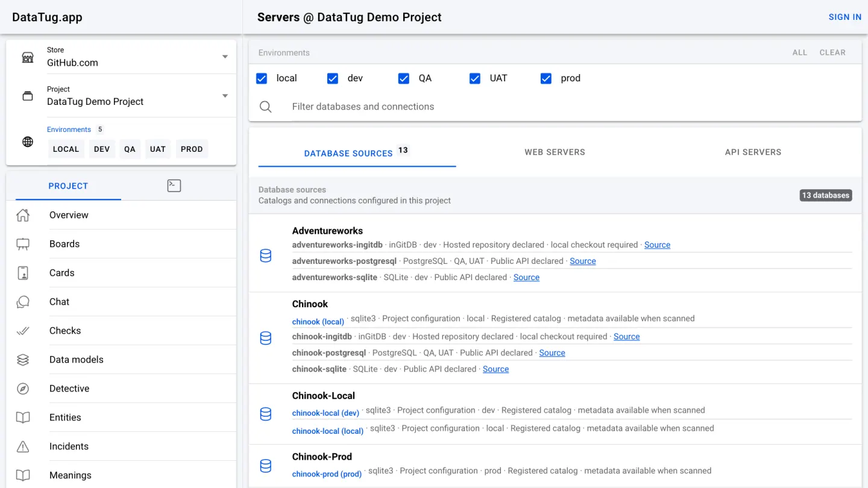Viewport: 868px width, 488px height.
Task: Click the Incidents warning triangle icon
Action: click(23, 446)
